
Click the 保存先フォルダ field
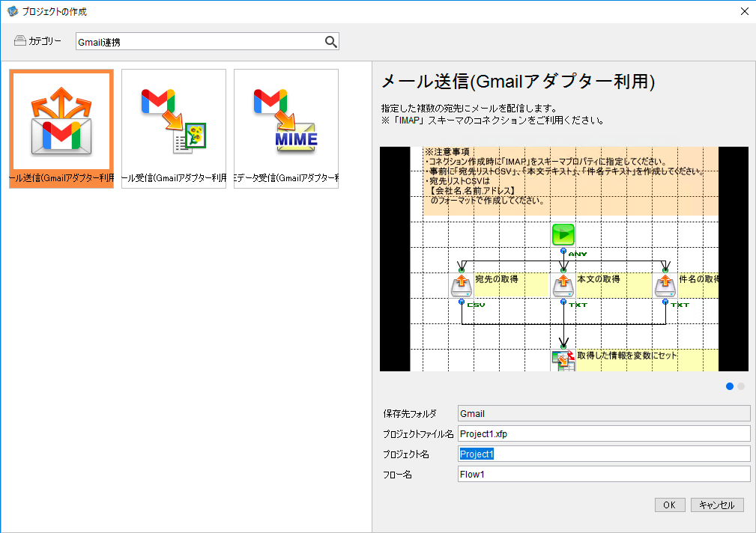[x=604, y=413]
